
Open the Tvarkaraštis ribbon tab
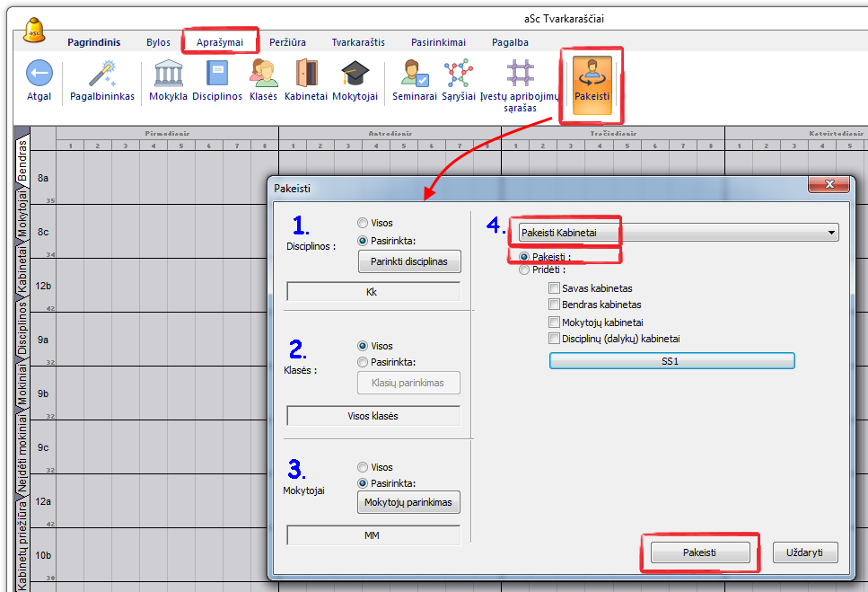pos(358,42)
